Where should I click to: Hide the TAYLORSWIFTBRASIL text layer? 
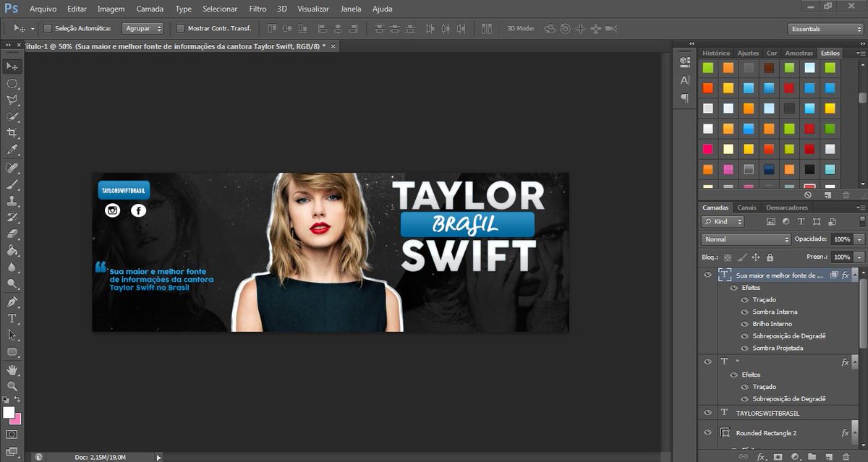(x=708, y=412)
